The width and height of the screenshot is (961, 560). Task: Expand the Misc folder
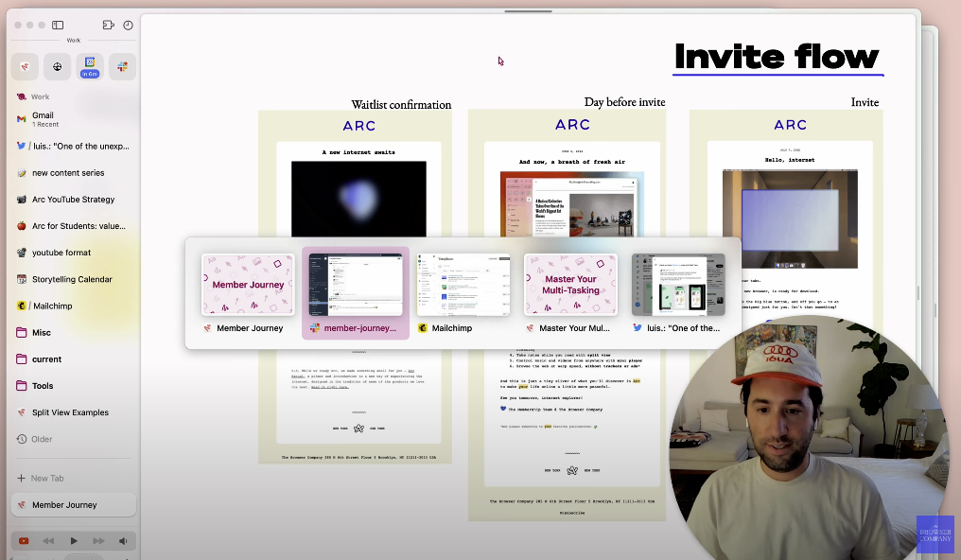pyautogui.click(x=74, y=333)
